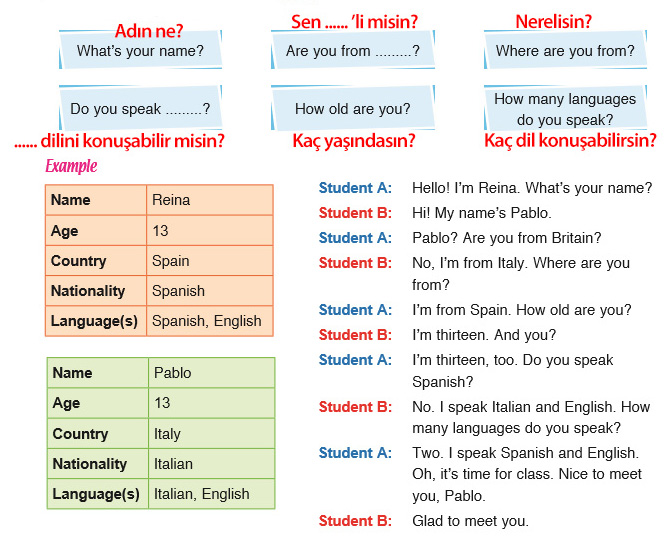
Task: Click the pink "Example" label
Action: (x=71, y=166)
